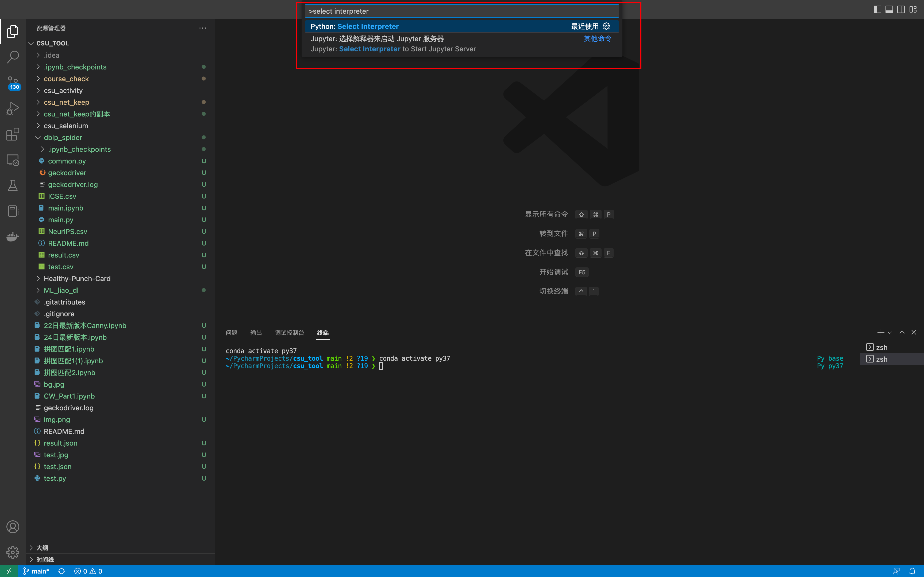Open the Testing flask view
This screenshot has height=577, width=924.
click(13, 185)
